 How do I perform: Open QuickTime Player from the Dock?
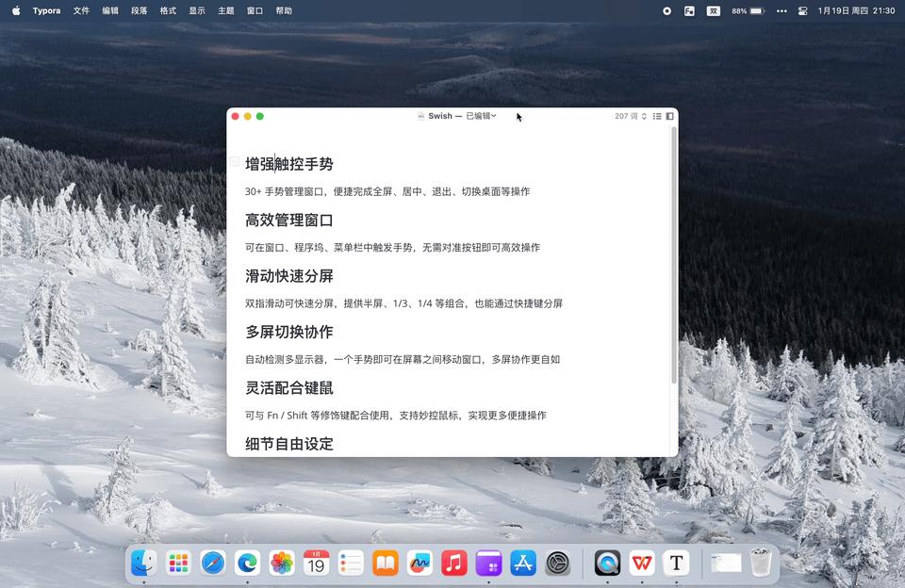tap(606, 563)
